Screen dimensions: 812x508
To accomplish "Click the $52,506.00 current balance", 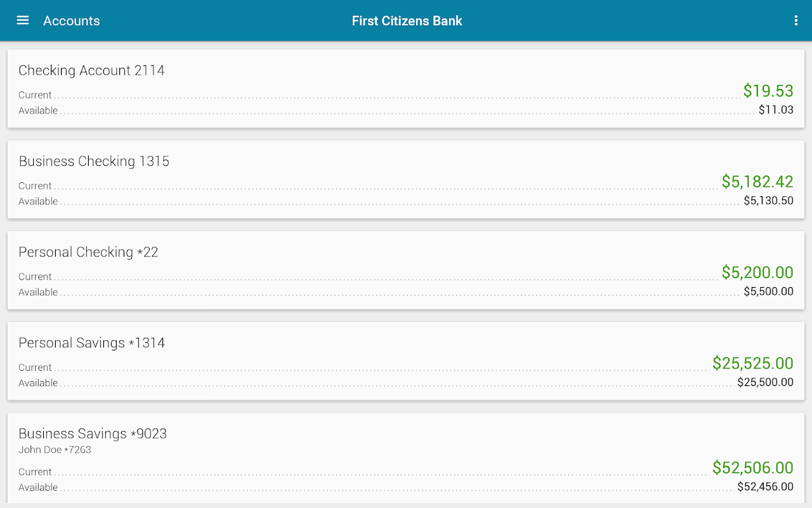I will point(752,468).
